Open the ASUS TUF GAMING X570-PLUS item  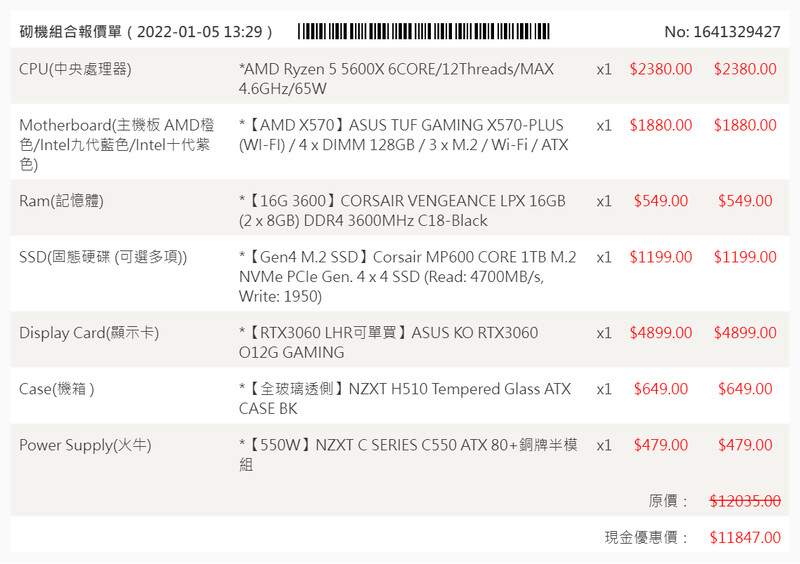point(403,135)
